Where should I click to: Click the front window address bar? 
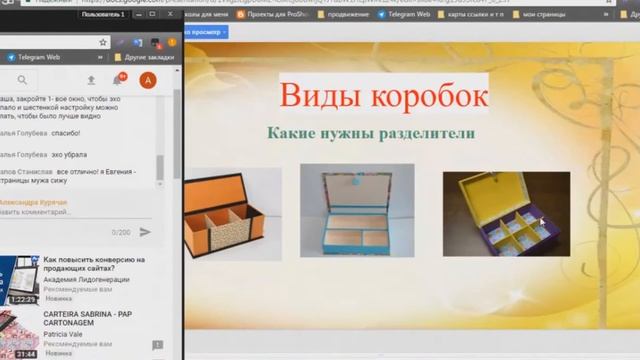(55, 42)
